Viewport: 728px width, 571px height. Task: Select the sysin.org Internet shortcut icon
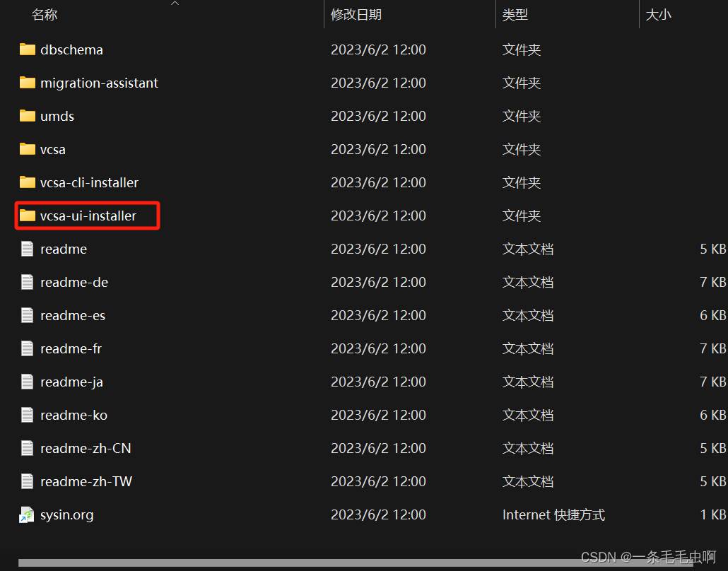(27, 515)
